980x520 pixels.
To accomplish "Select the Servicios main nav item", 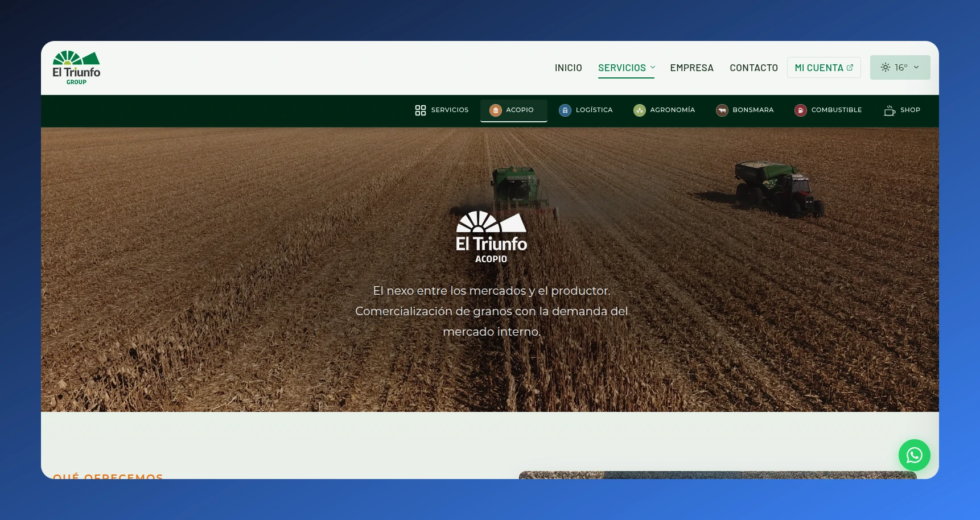I will (x=626, y=68).
